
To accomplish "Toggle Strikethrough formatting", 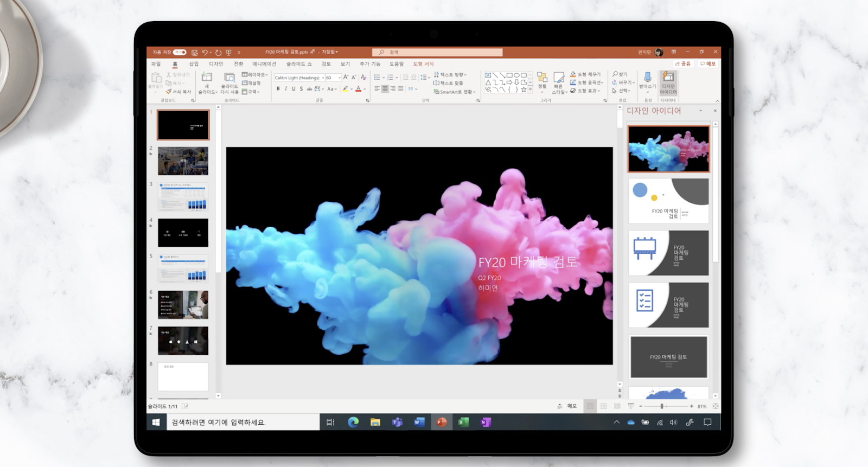I will [x=309, y=89].
